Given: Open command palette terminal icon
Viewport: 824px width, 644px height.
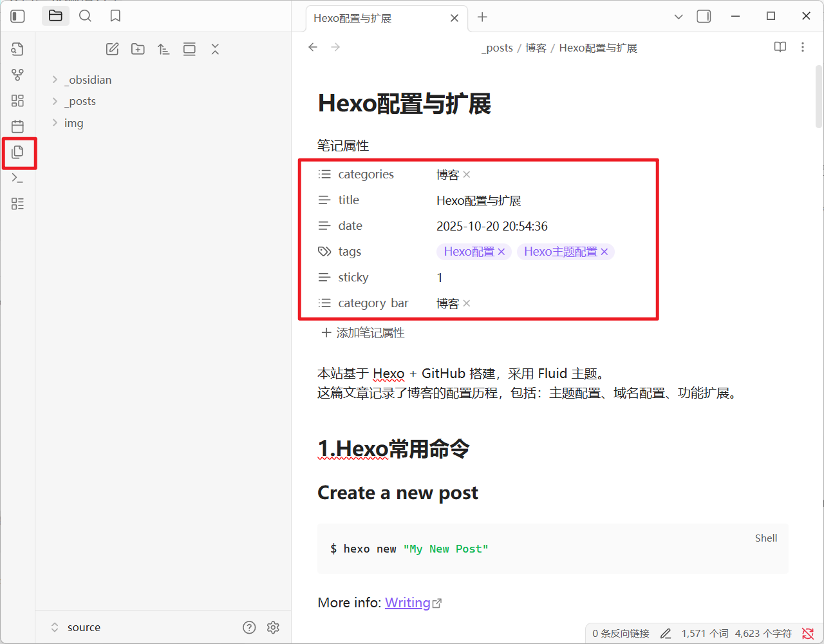Looking at the screenshot, I should pyautogui.click(x=18, y=178).
